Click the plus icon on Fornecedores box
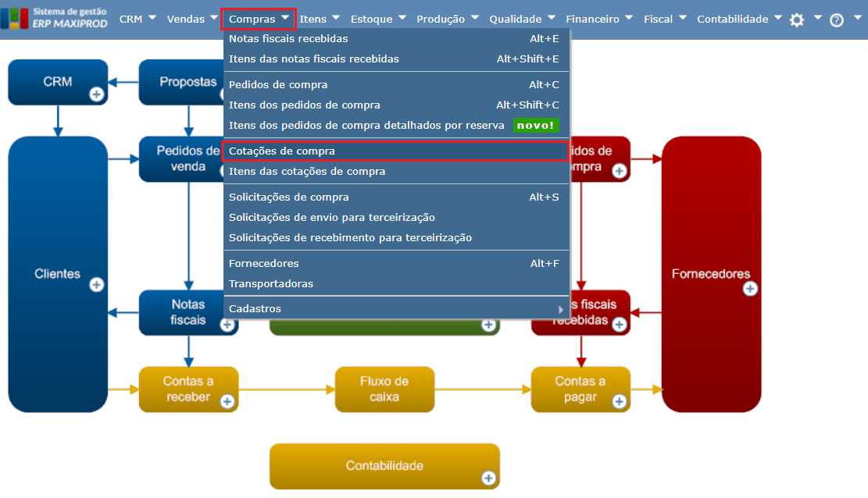 tap(750, 289)
